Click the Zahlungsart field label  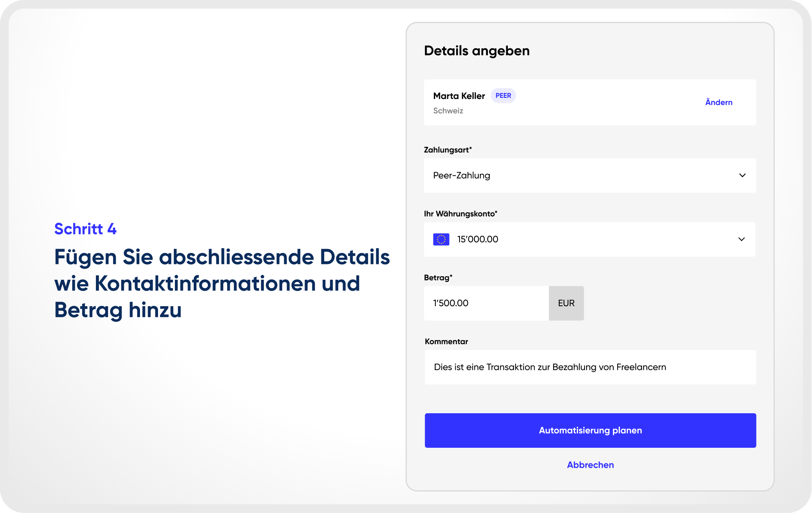click(447, 150)
